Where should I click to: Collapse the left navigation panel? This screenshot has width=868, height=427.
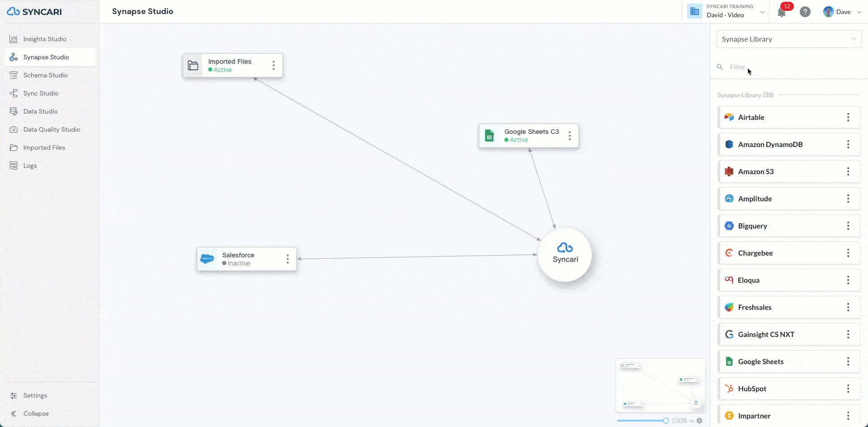point(36,413)
